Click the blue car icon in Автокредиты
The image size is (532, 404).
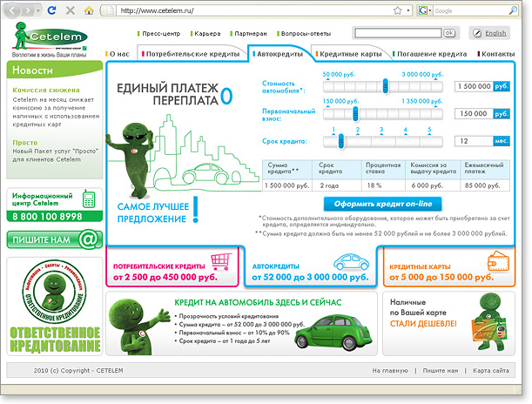click(351, 261)
